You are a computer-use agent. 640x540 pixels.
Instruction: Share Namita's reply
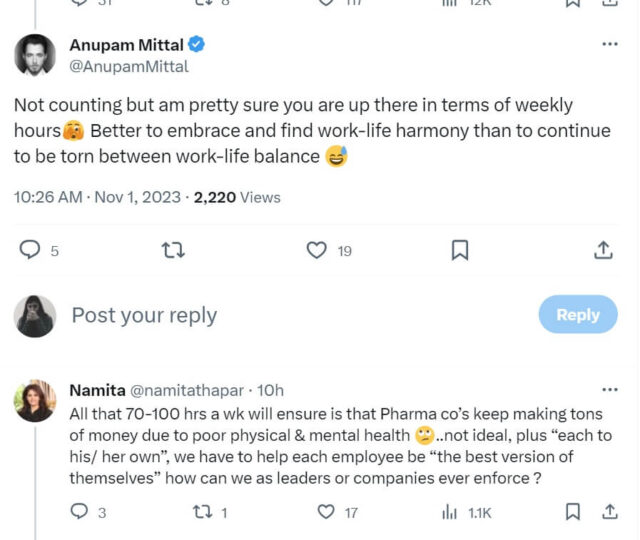[608, 512]
